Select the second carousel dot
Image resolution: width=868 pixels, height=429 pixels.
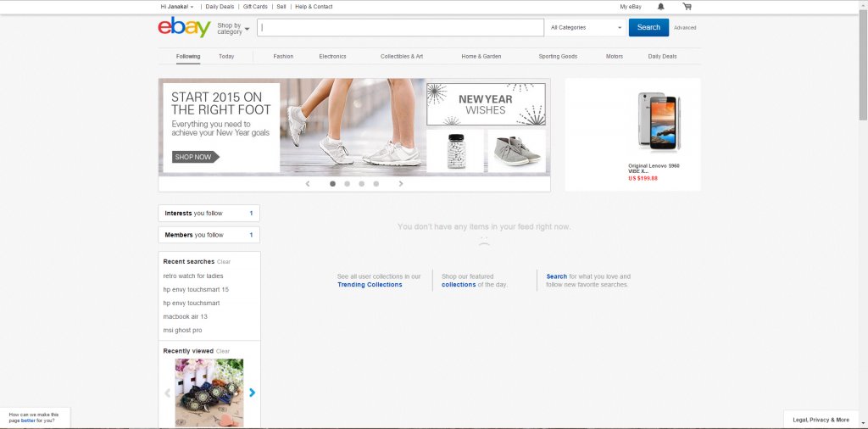pyautogui.click(x=348, y=183)
